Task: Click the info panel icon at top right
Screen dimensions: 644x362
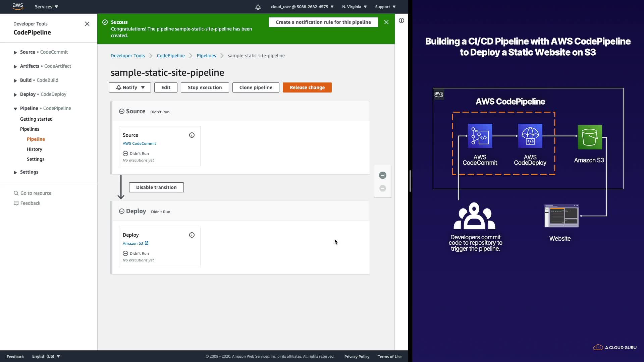Action: [401, 21]
